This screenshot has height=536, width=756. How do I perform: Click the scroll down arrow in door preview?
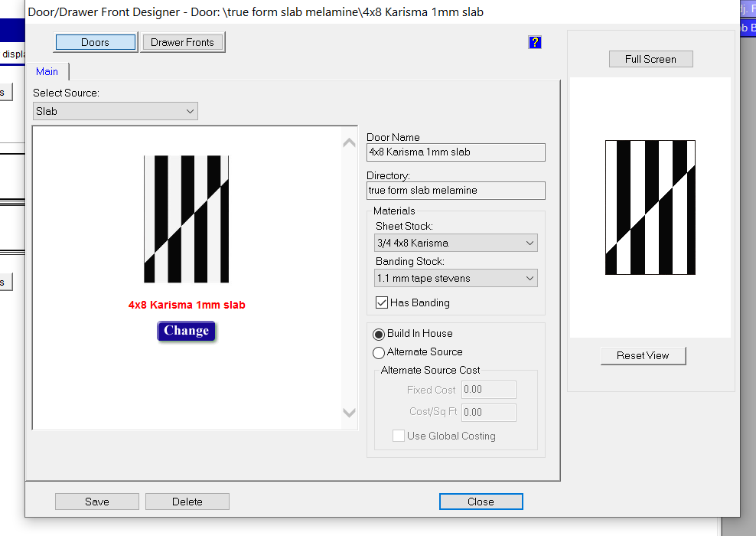[349, 413]
